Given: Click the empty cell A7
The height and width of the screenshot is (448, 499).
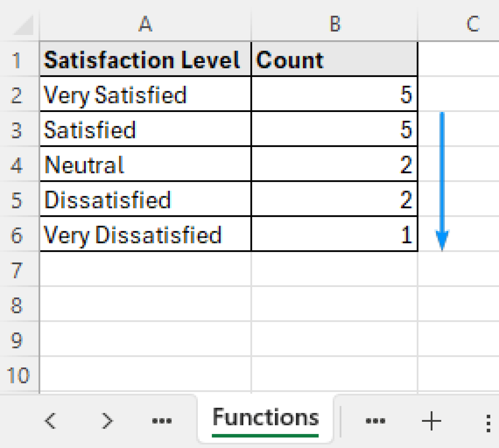Looking at the screenshot, I should (145, 269).
